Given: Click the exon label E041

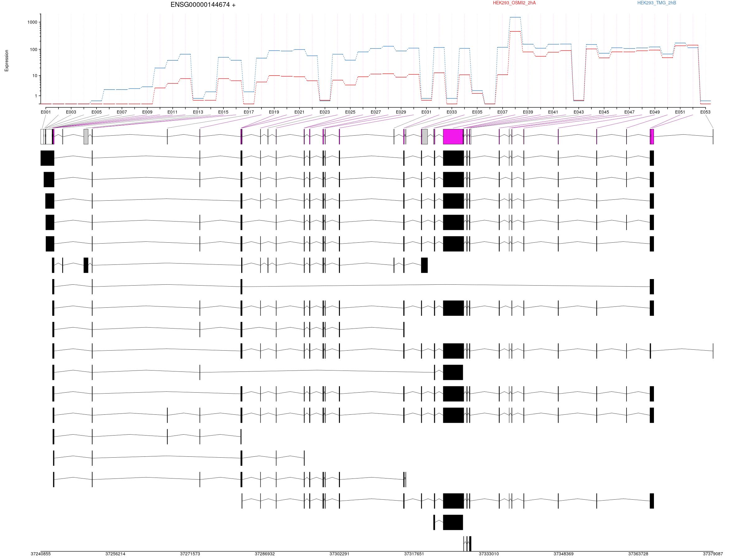Looking at the screenshot, I should (553, 112).
